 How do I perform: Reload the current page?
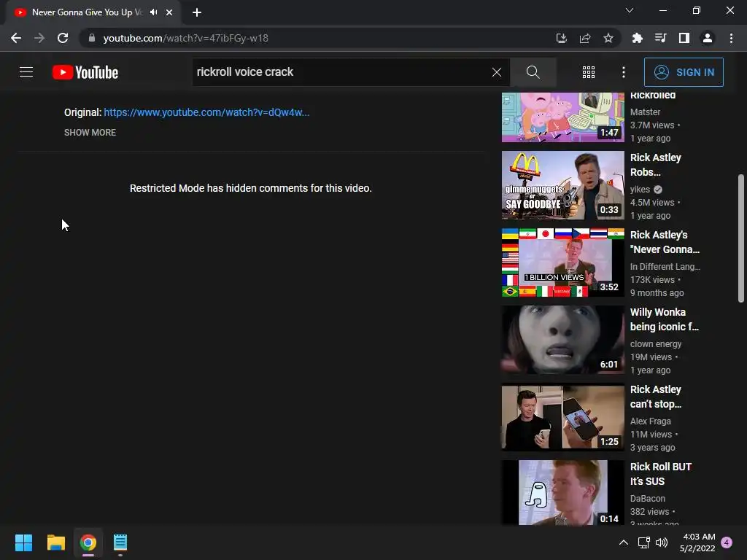click(63, 38)
